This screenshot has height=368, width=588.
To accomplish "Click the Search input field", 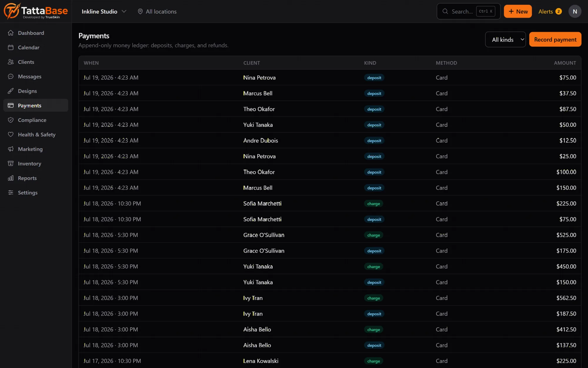I will [x=468, y=11].
